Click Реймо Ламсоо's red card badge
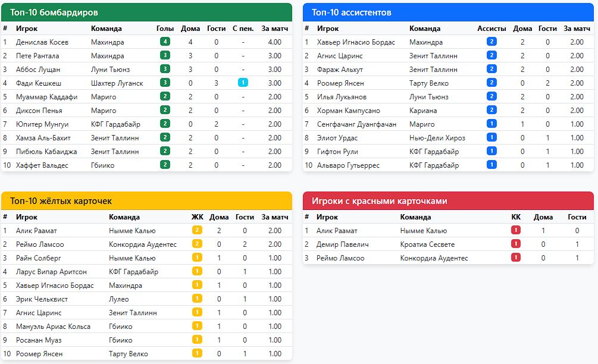598x364 pixels. 516,258
